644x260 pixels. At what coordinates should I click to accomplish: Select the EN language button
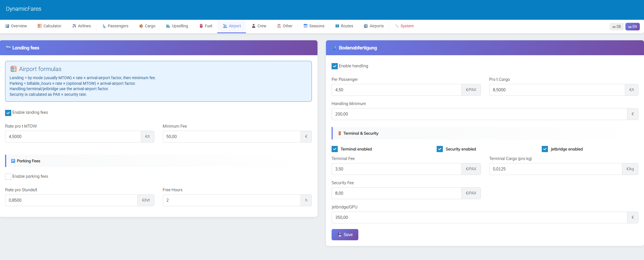point(632,27)
